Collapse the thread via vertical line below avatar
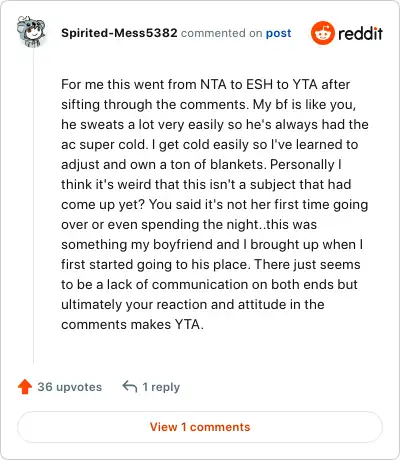Image resolution: width=400 pixels, height=460 pixels. [33, 205]
